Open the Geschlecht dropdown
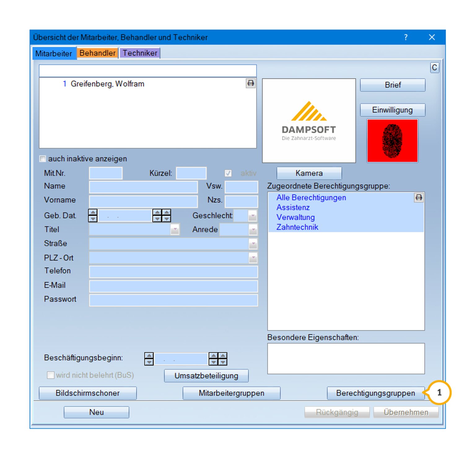The width and height of the screenshot is (476, 459). tap(252, 215)
